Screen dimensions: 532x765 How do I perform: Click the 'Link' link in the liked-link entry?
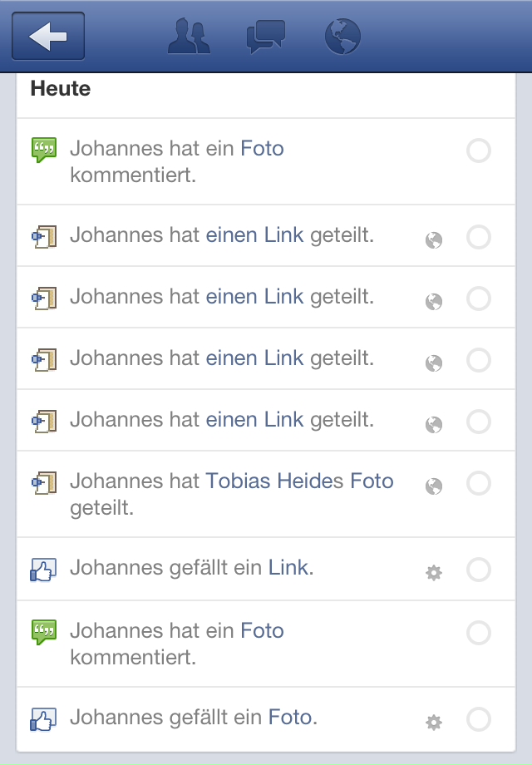point(288,568)
